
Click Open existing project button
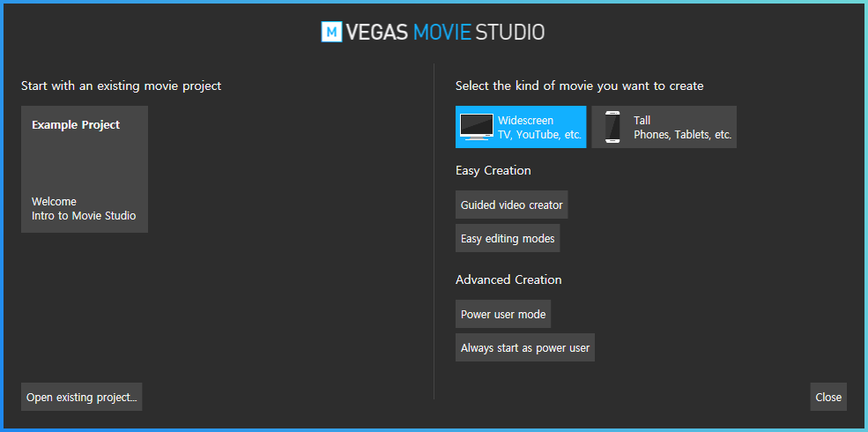(x=81, y=397)
